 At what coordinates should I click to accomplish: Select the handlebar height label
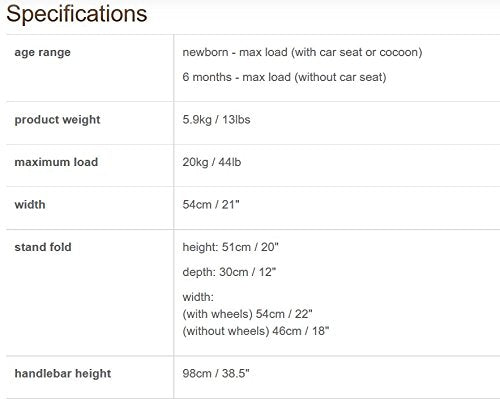pyautogui.click(x=63, y=373)
